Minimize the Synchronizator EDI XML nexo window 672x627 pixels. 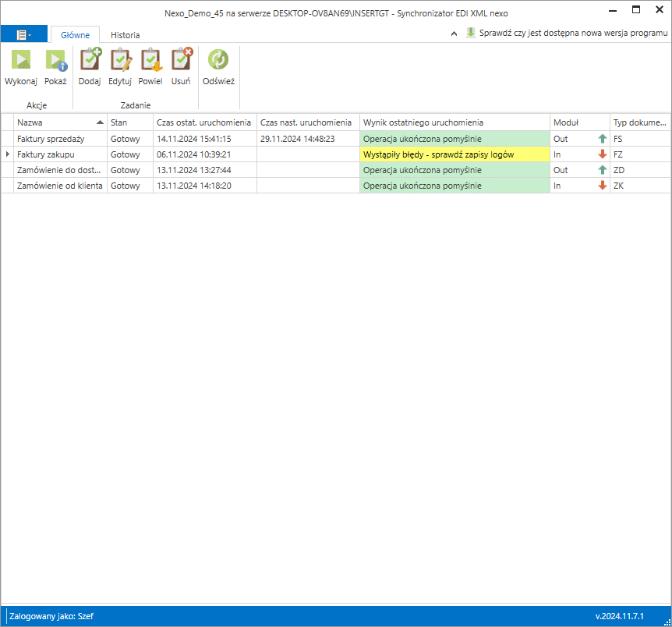613,9
